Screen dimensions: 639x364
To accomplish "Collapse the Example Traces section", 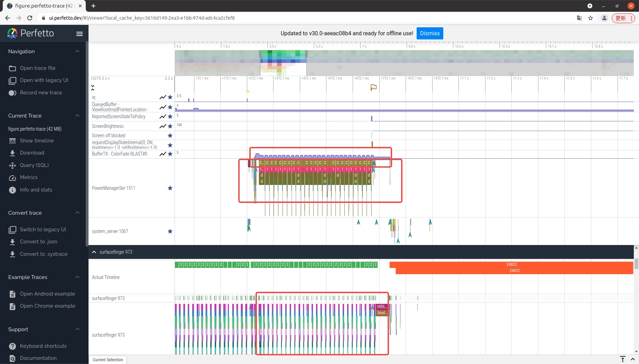I will click(x=77, y=277).
